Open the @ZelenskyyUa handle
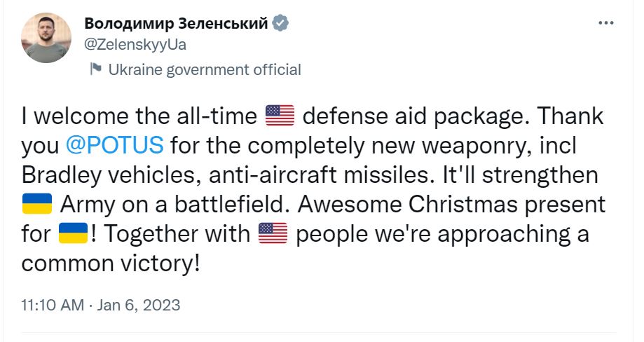The width and height of the screenshot is (644, 342). coord(135,44)
